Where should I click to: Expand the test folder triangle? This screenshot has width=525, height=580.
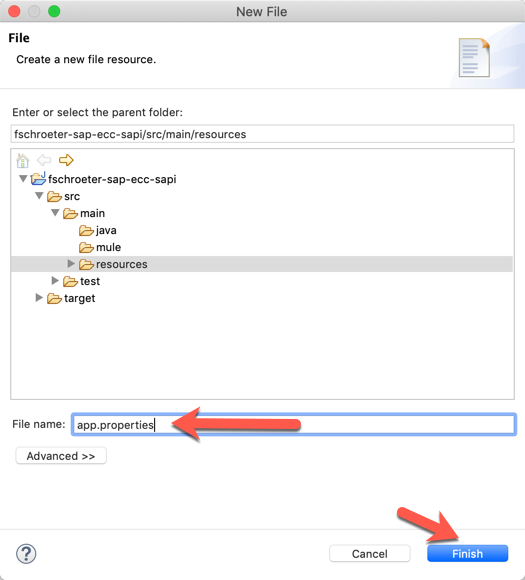[x=55, y=281]
